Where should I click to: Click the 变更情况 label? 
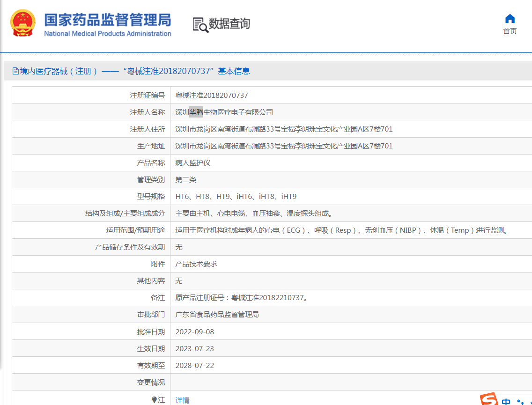(151, 382)
